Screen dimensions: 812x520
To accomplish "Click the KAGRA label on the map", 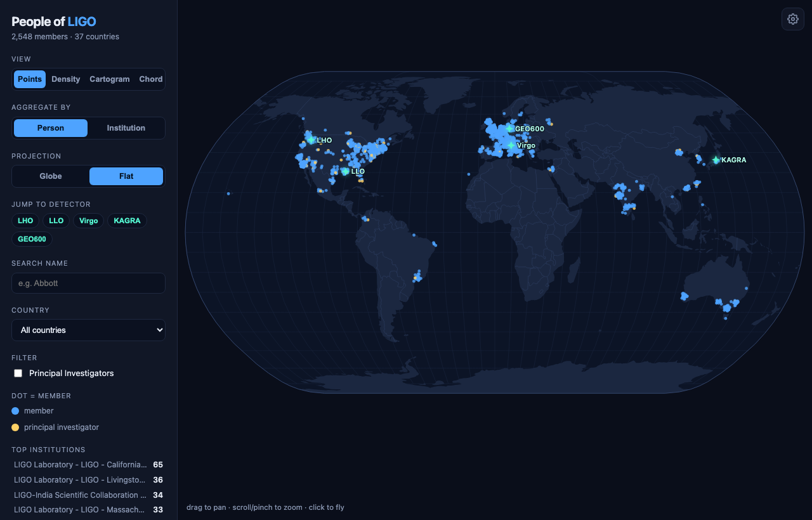I will tap(734, 160).
